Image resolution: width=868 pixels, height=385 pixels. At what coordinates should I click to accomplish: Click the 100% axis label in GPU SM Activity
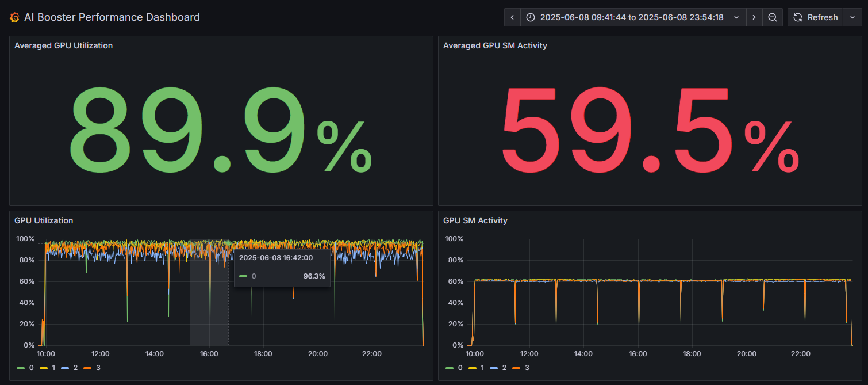tap(454, 239)
